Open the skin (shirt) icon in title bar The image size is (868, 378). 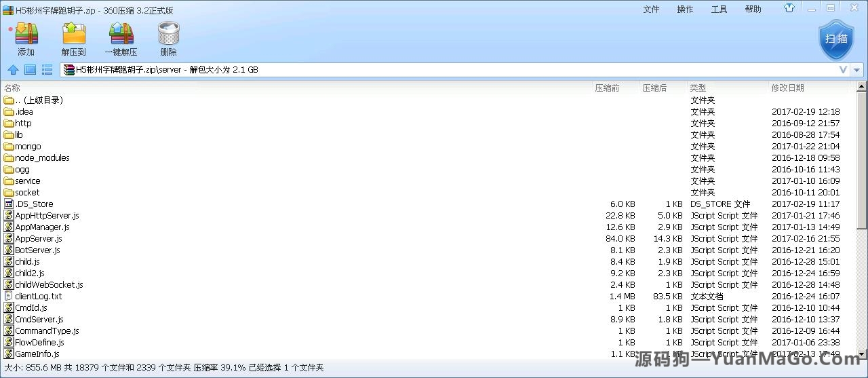789,9
